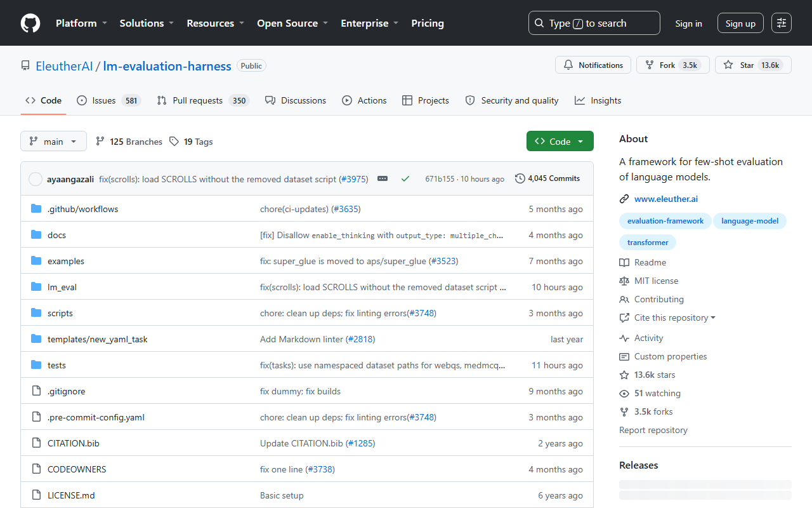Click the docs folder icon
The width and height of the screenshot is (812, 508).
(36, 235)
